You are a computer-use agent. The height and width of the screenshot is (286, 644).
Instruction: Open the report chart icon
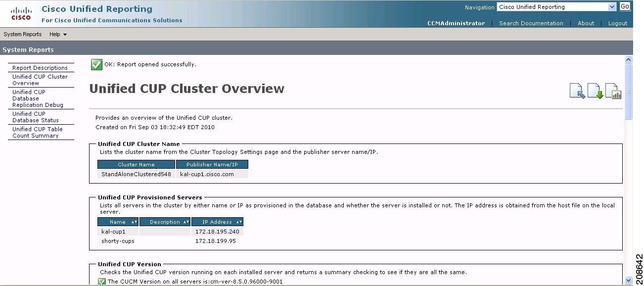click(613, 92)
